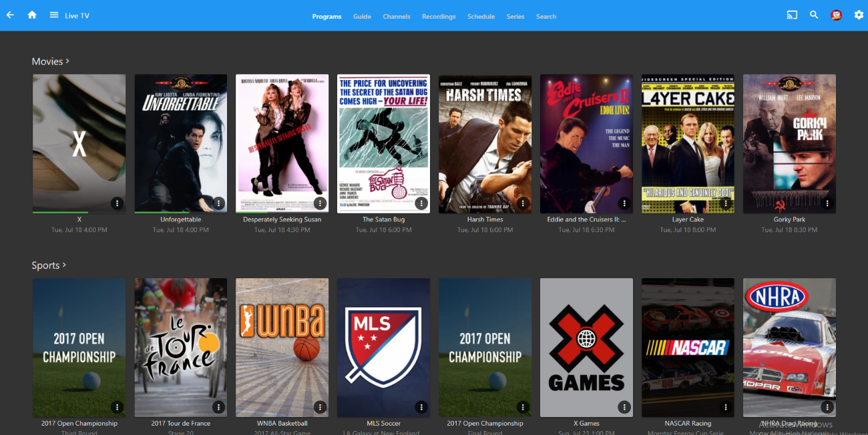Open more options on X Games card

(624, 407)
